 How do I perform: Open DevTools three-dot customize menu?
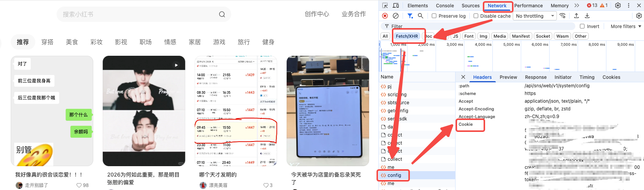coord(629,5)
